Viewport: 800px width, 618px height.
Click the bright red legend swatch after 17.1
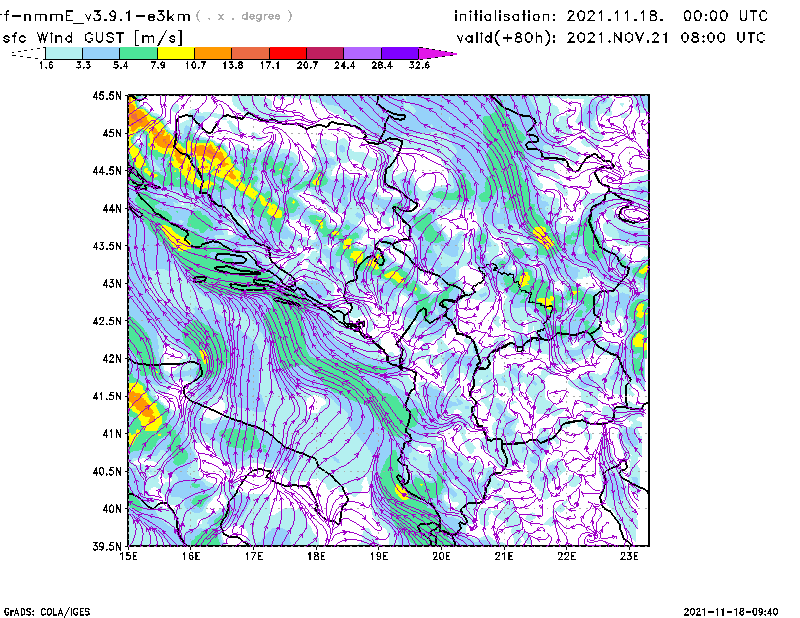pos(288,53)
